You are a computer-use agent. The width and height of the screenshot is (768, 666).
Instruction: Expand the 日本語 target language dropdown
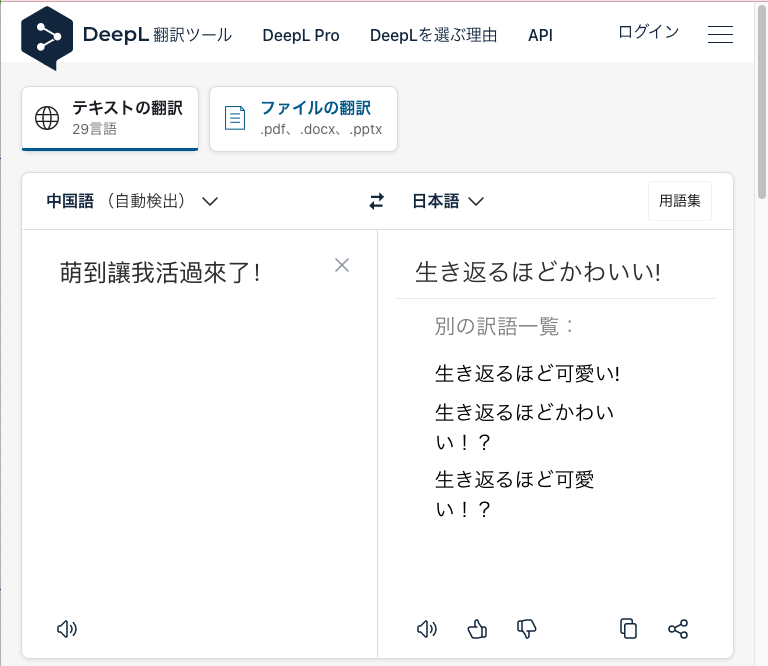[x=448, y=201]
